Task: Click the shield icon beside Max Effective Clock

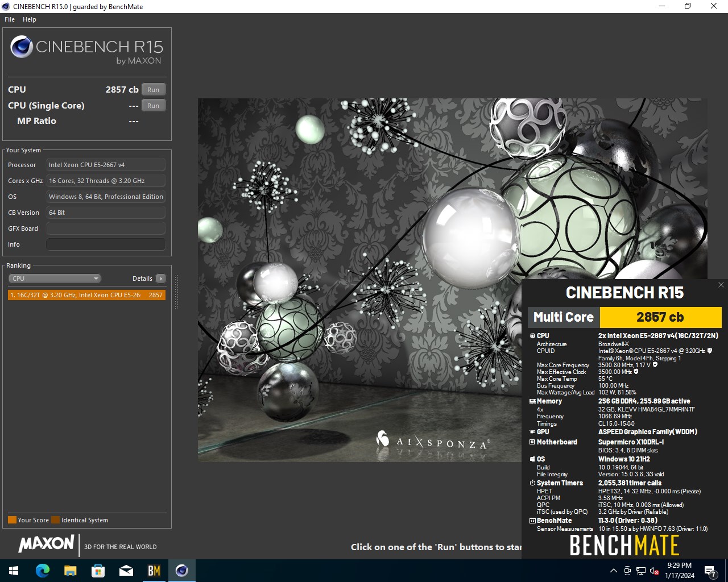Action: coord(636,372)
